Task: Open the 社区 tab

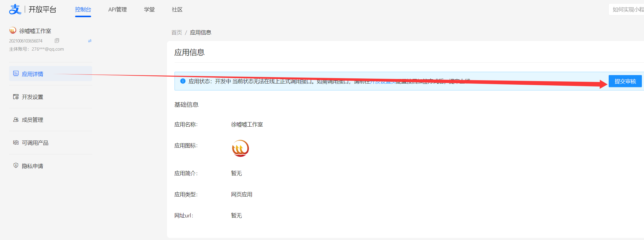Action: [177, 10]
